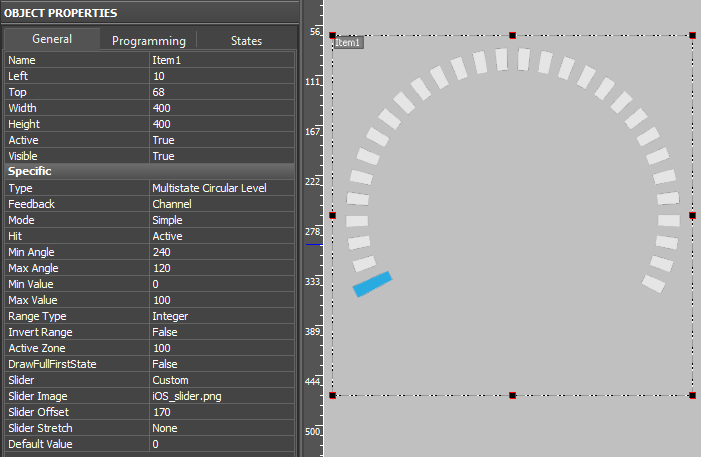
Task: Open the States tab
Action: pyautogui.click(x=246, y=41)
